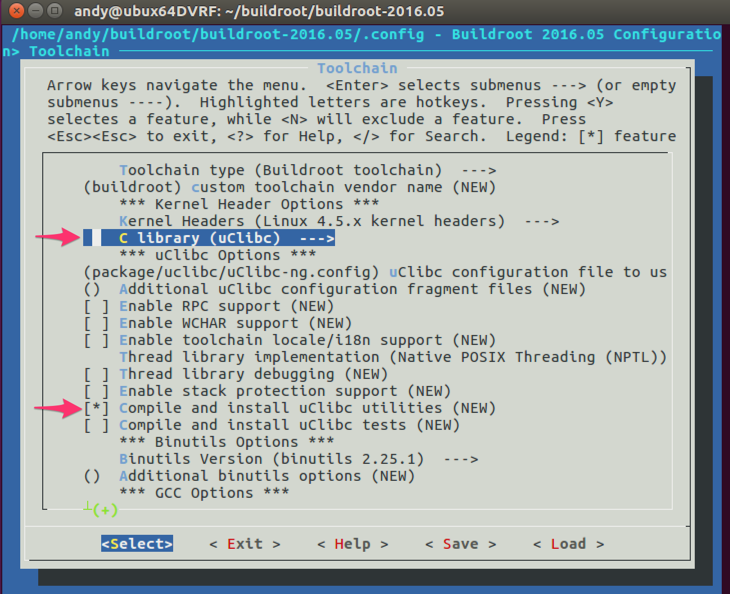Screen dimensions: 730x594
Task: Click the *** Binutils Options *** heading
Action: (226, 442)
